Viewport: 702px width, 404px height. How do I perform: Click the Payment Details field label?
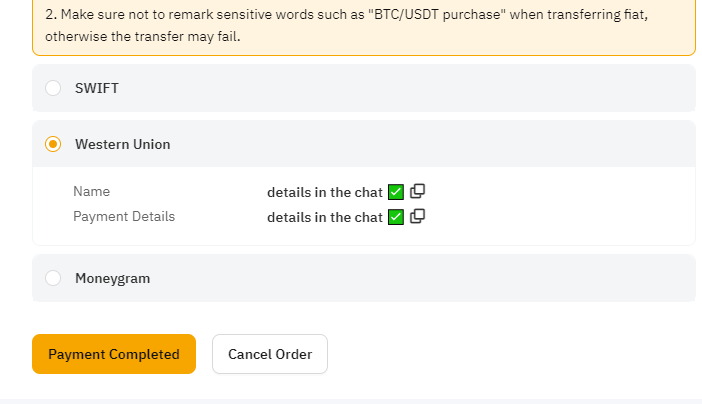(124, 216)
